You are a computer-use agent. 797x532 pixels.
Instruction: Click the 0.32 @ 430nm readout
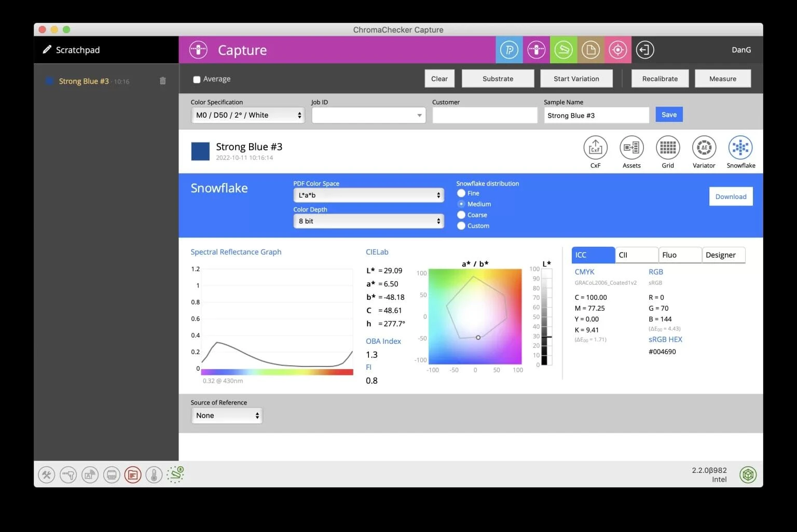pyautogui.click(x=223, y=381)
